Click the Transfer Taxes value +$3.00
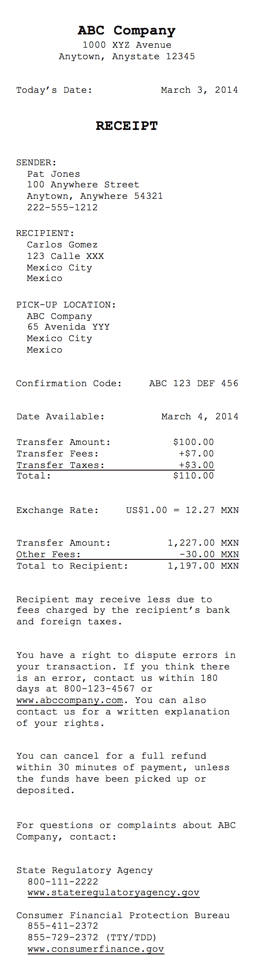This screenshot has height=980, width=254. click(x=196, y=465)
